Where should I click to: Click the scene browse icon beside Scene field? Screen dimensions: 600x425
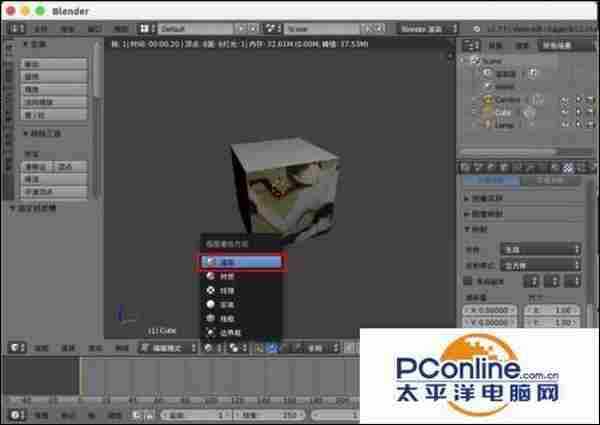(272, 29)
